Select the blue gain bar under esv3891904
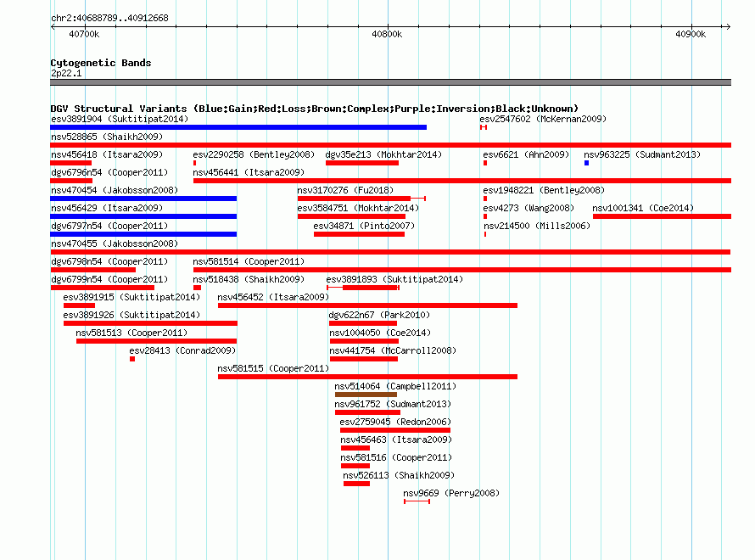The width and height of the screenshot is (755, 560). tap(238, 127)
